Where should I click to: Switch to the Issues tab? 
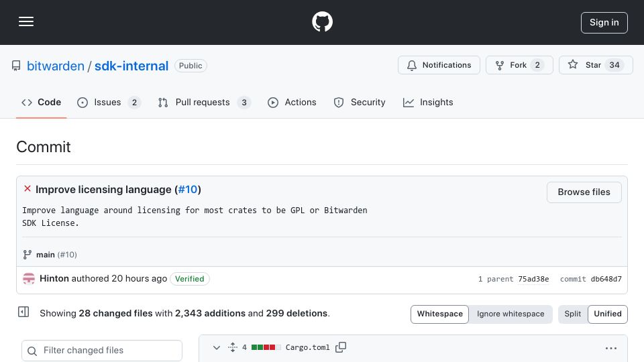pos(109,102)
